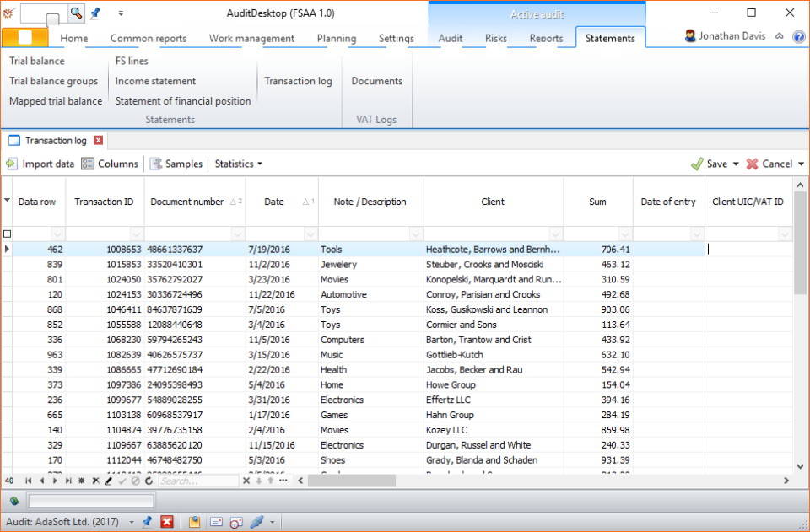Check the row selector for transaction 1008653
810x532 pixels.
(x=6, y=249)
